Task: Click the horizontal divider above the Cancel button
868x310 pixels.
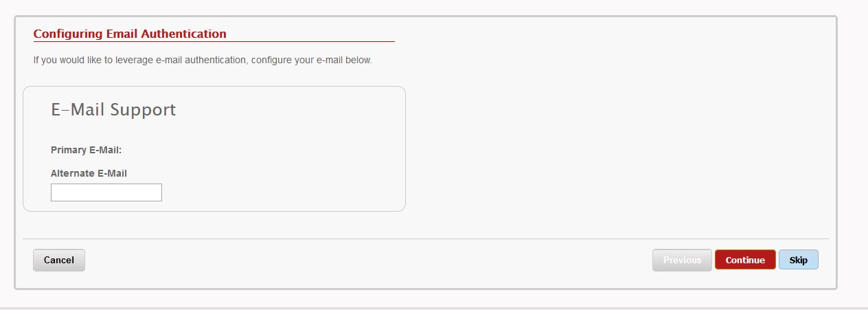Action: tap(426, 239)
